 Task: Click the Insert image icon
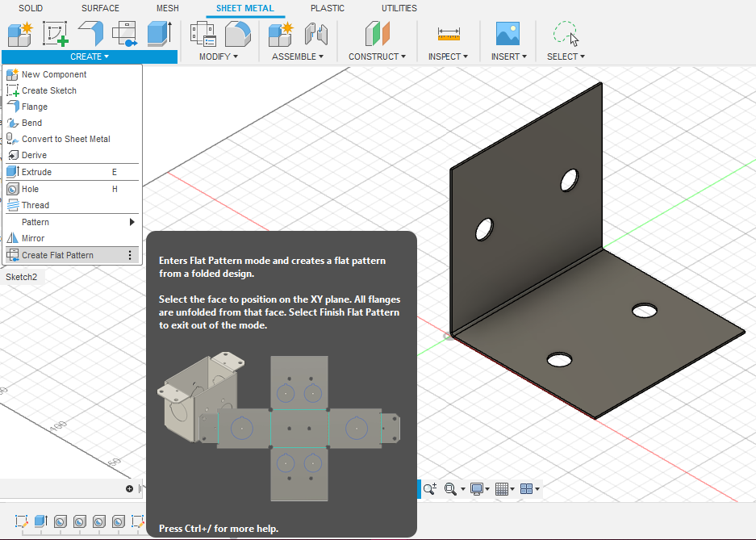click(x=507, y=34)
